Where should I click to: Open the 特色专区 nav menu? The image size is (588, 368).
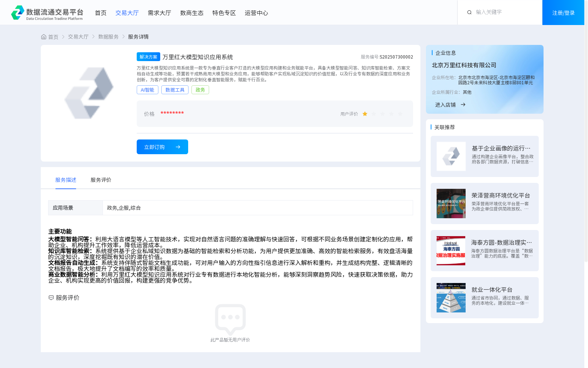(224, 13)
